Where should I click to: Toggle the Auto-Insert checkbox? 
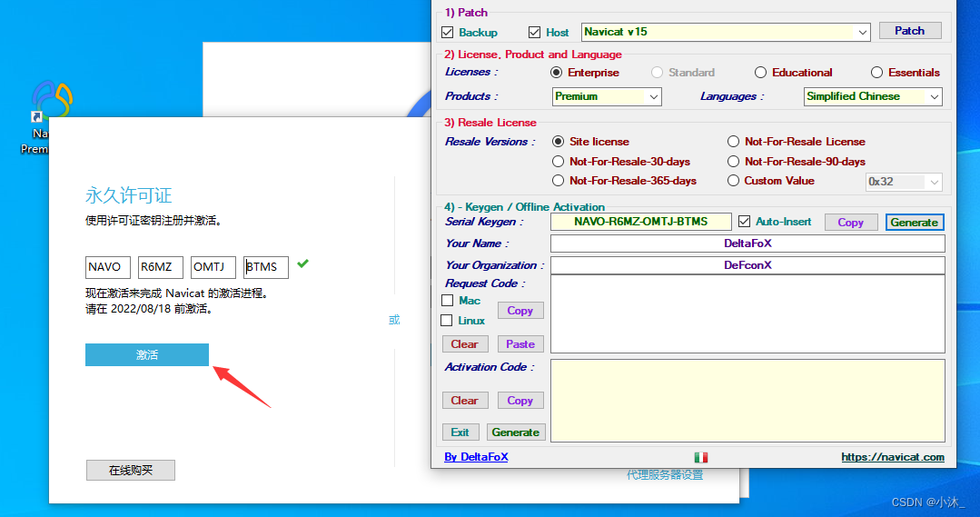click(745, 222)
